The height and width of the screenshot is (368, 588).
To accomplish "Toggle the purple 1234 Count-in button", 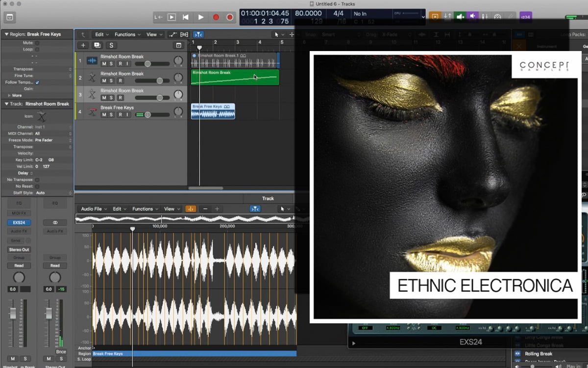I will point(526,17).
